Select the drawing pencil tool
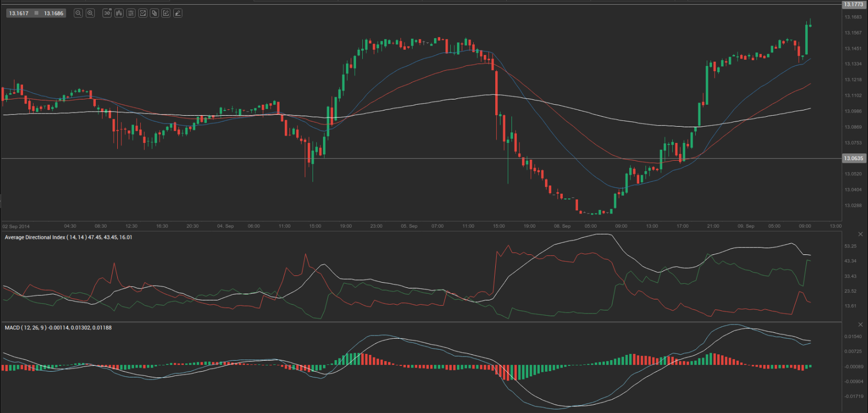Screen dimensions: 868x413 pyautogui.click(x=177, y=13)
